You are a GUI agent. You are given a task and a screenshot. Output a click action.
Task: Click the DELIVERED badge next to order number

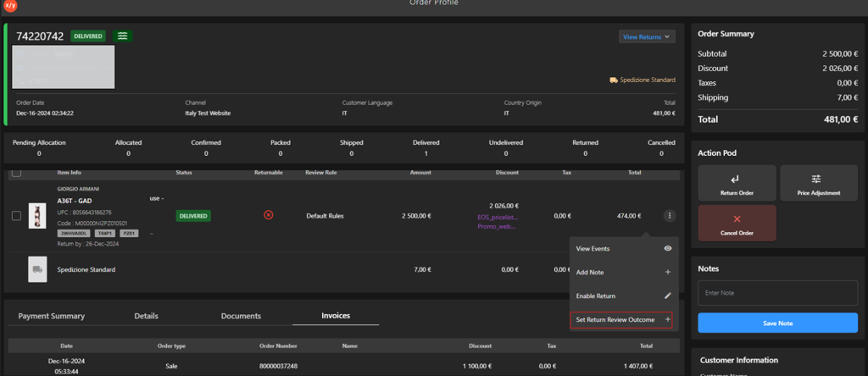pyautogui.click(x=88, y=36)
